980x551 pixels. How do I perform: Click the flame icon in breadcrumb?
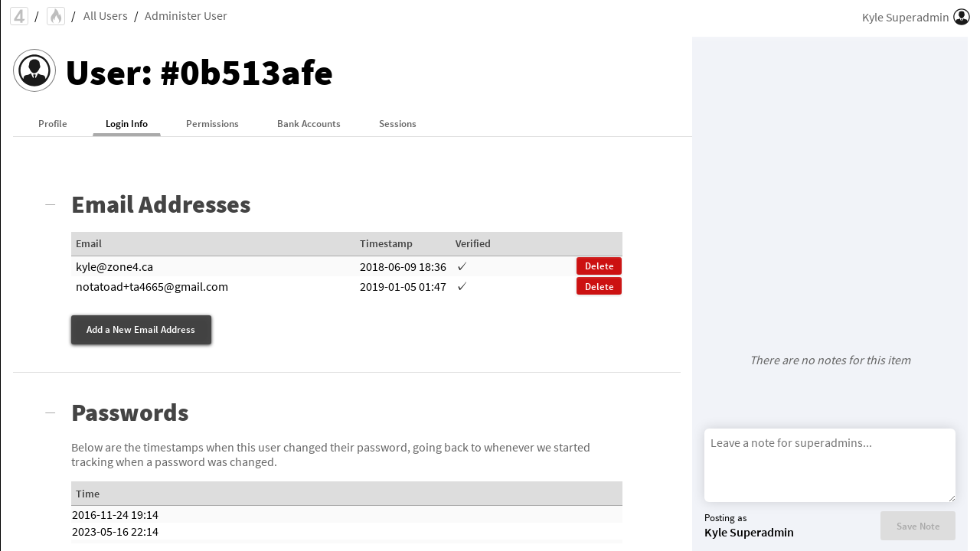coord(56,16)
